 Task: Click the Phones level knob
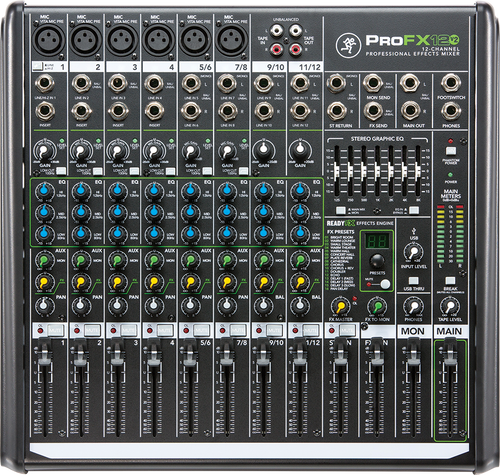coord(414,306)
